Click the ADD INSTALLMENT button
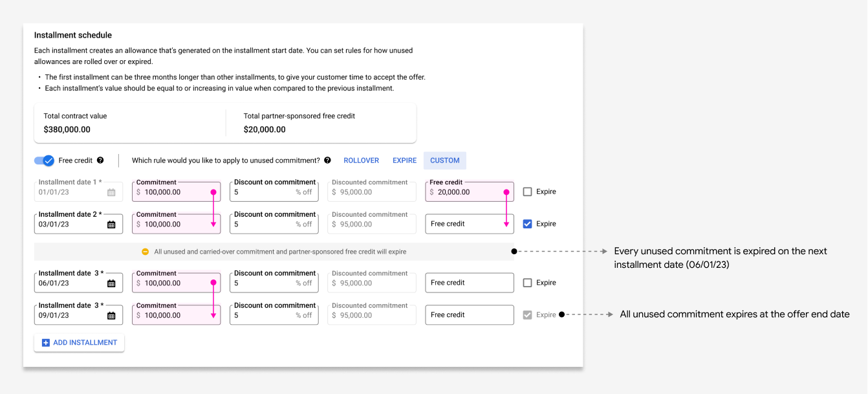 78,342
